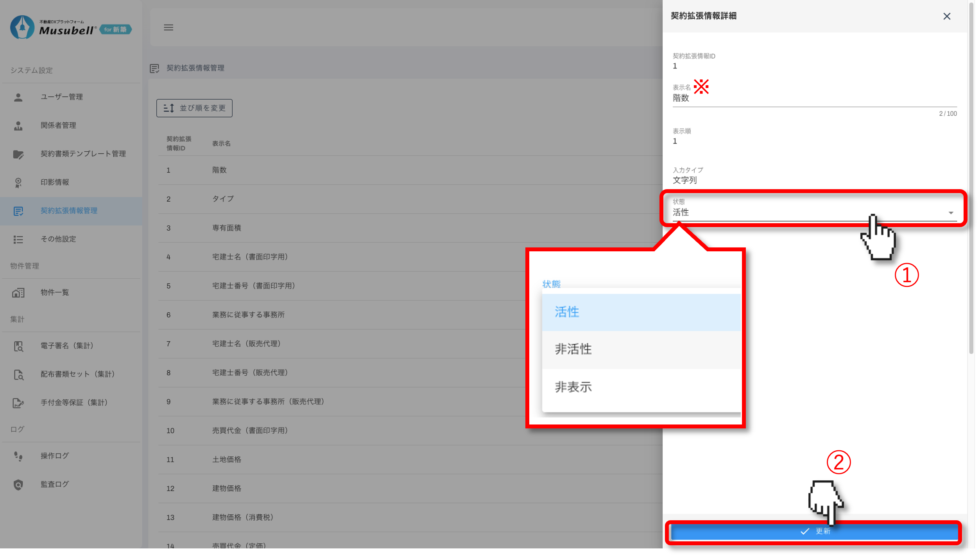Select the 印影情報 stamp icon

tap(18, 183)
